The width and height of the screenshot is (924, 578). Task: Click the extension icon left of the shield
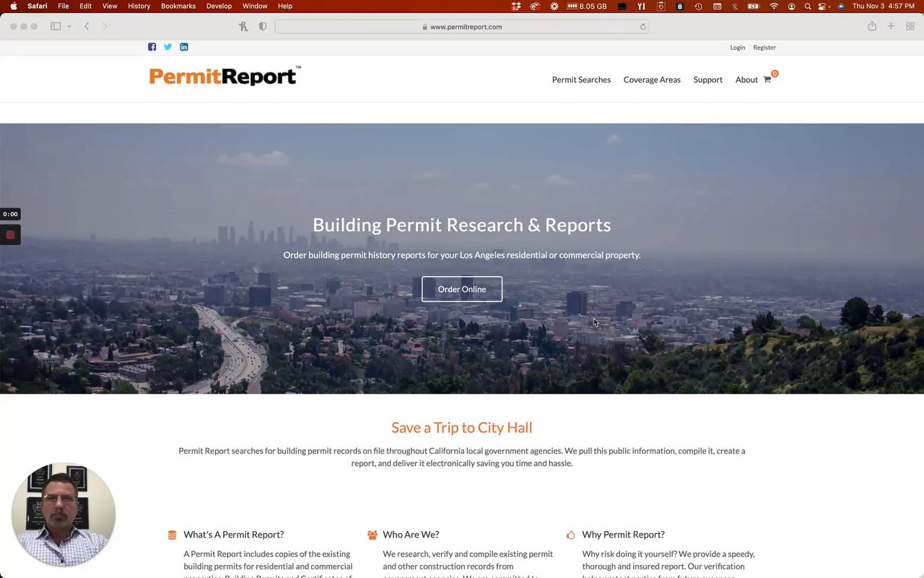point(244,26)
